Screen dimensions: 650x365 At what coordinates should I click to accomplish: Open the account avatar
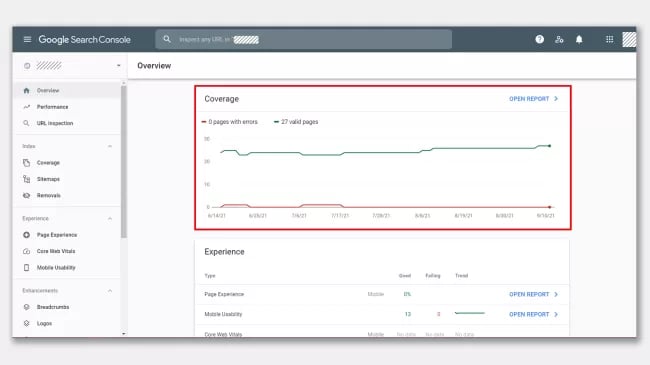[629, 39]
